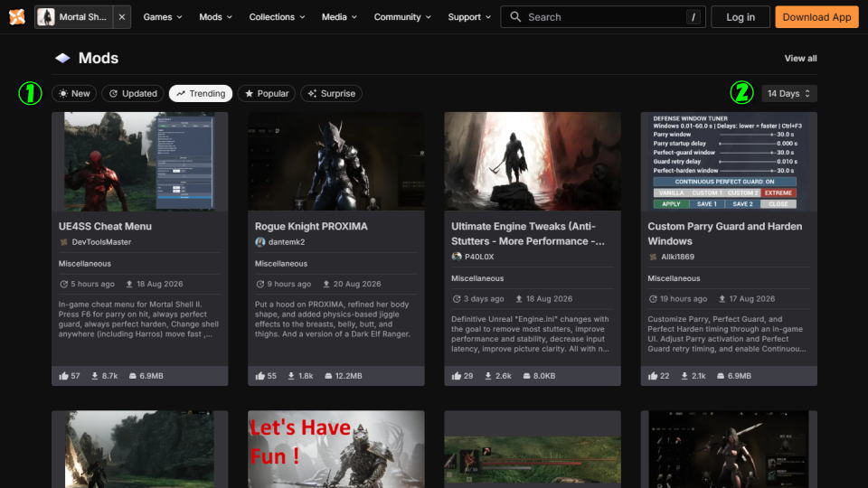Visit author DevToolsMaster profile
This screenshot has height=488, width=868.
[x=101, y=242]
